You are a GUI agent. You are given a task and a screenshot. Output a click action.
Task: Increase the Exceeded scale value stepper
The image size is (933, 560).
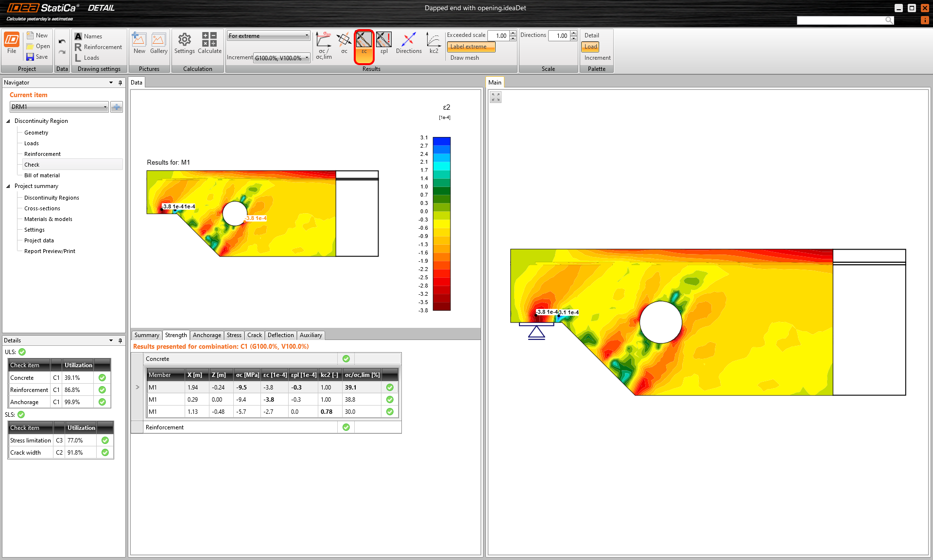[x=513, y=33]
